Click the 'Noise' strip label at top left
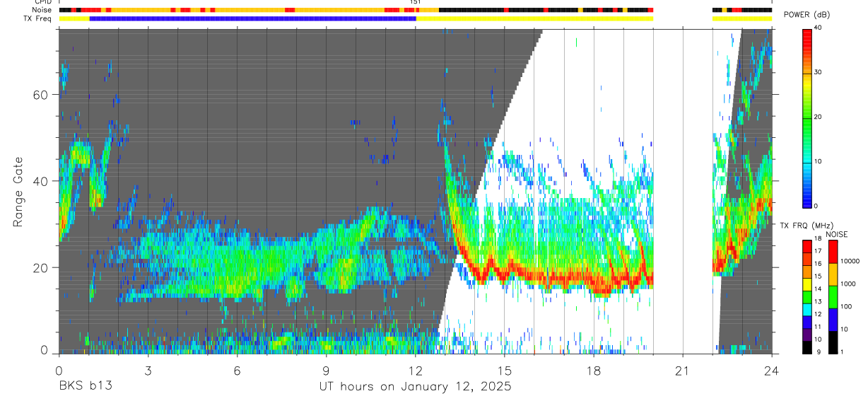Viewport: 868px width, 401px height. coord(42,10)
